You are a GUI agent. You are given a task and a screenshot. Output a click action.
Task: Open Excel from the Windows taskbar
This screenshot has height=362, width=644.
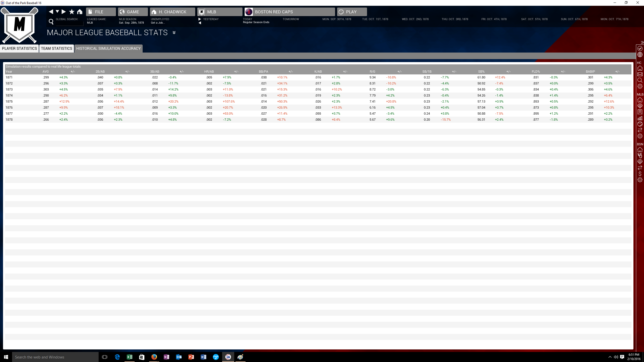129,357
